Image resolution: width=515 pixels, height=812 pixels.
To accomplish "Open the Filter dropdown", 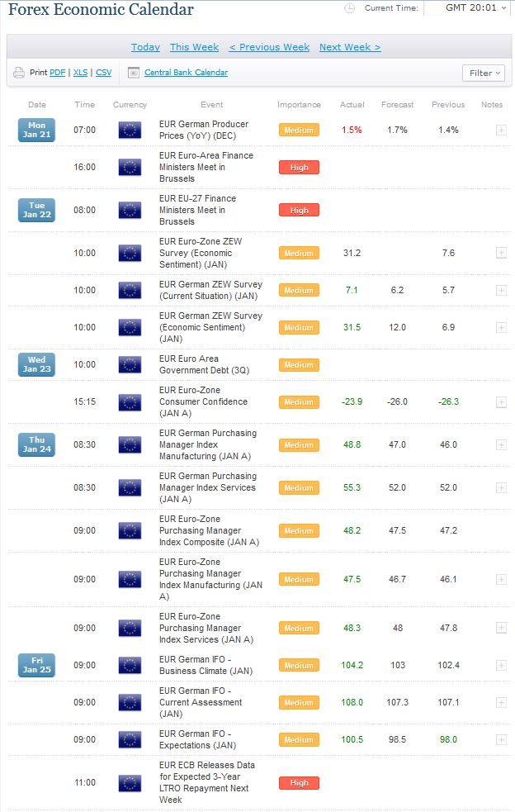I will coord(483,74).
